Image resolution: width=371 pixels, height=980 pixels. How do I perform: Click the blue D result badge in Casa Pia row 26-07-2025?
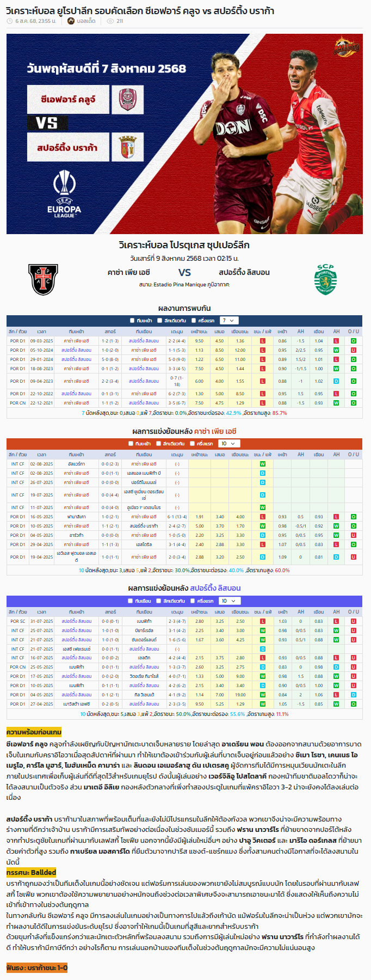[x=263, y=482]
